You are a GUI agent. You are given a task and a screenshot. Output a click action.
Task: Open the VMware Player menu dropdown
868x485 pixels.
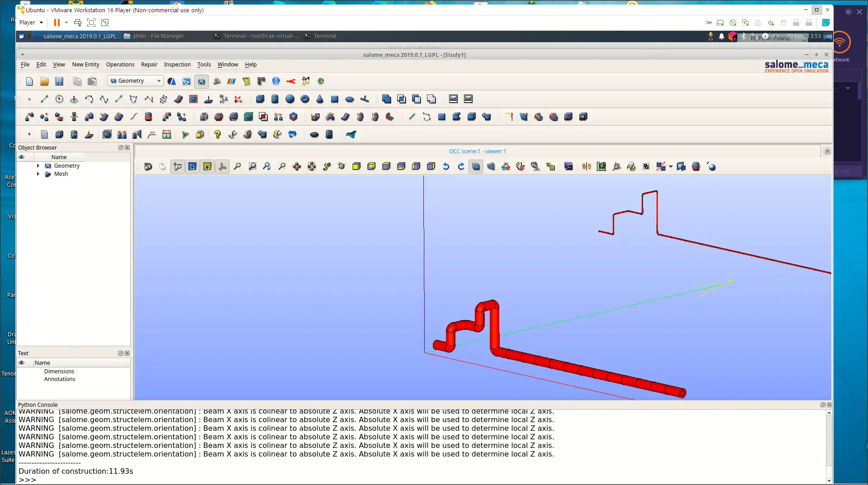pos(31,23)
